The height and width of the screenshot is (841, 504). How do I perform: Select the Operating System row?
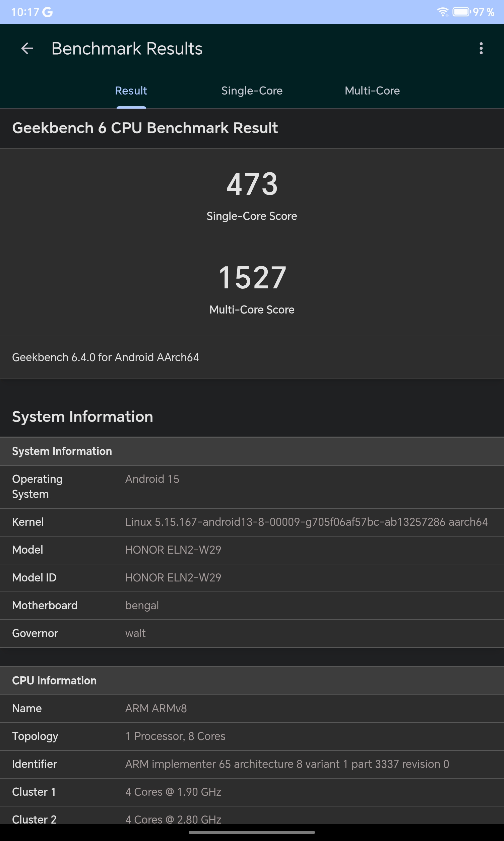[252, 487]
